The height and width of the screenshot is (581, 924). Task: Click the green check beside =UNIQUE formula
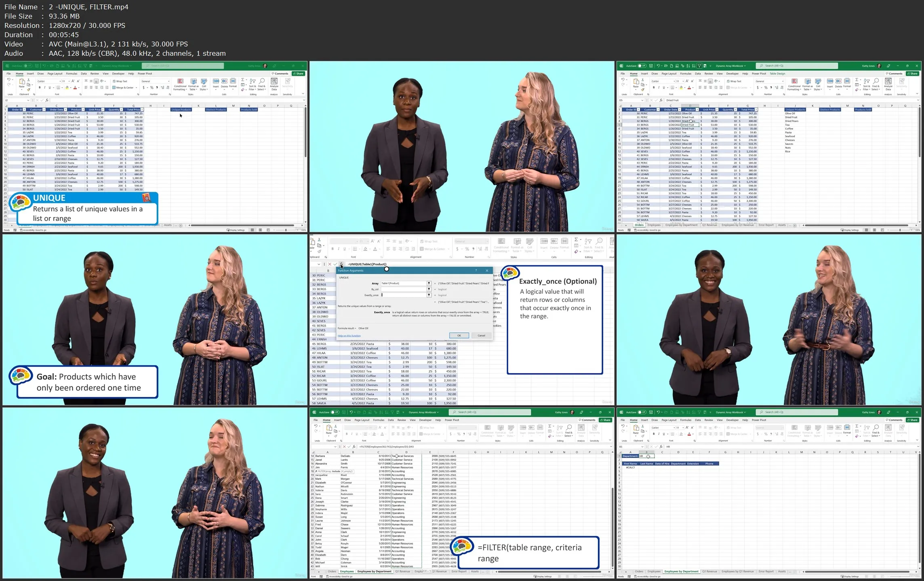[x=335, y=264]
